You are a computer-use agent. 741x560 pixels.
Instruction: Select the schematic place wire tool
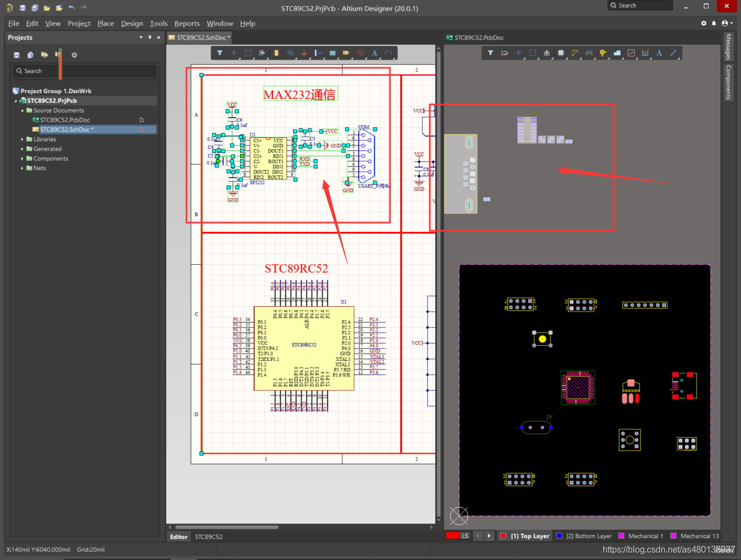290,53
